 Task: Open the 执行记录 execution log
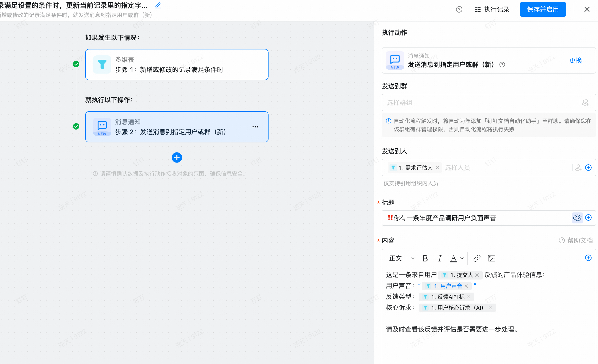click(x=492, y=9)
